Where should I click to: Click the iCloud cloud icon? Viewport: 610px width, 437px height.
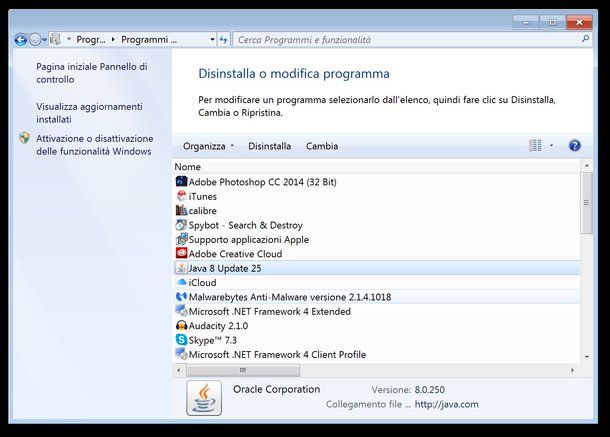[181, 282]
